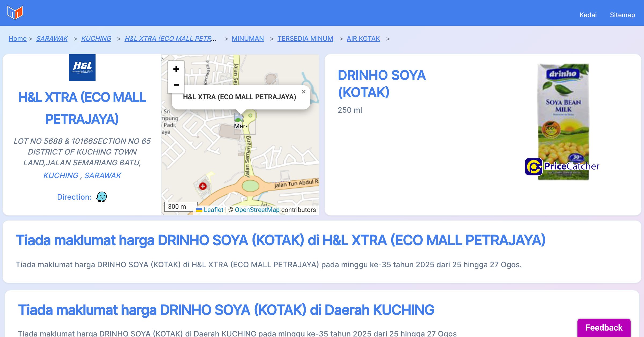Click the PriceCatcher logo
This screenshot has width=644, height=337.
coord(562,166)
